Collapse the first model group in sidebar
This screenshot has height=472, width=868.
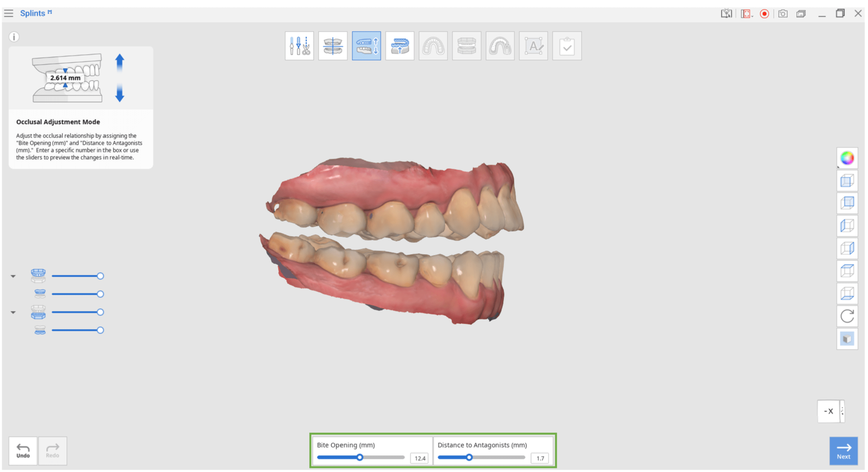pos(13,276)
